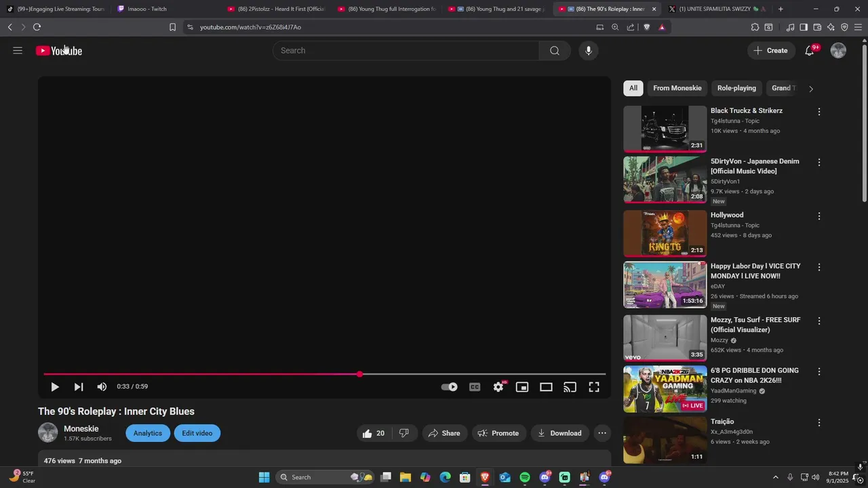Open the Brave main menu
Screen dimensions: 868x488
tap(858, 27)
